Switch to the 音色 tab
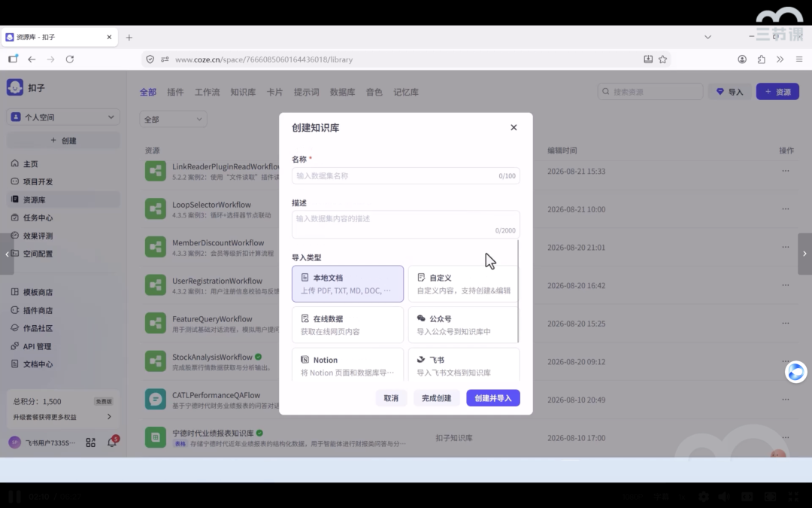812x508 pixels. [x=374, y=93]
